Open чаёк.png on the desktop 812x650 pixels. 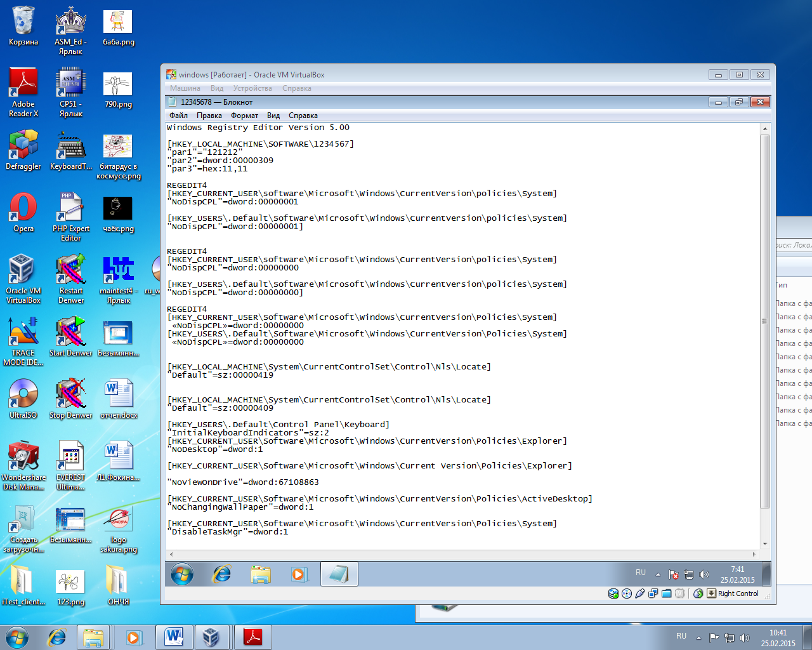[x=118, y=214]
